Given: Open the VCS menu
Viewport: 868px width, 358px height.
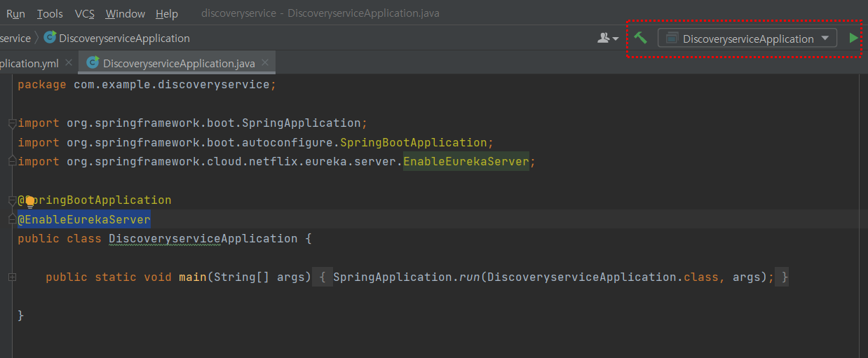Looking at the screenshot, I should (85, 13).
